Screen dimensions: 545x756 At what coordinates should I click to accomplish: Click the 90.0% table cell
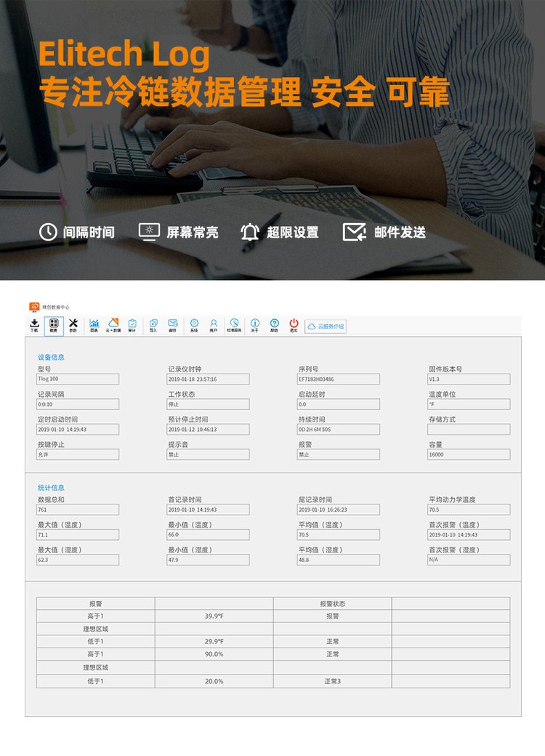click(x=214, y=654)
